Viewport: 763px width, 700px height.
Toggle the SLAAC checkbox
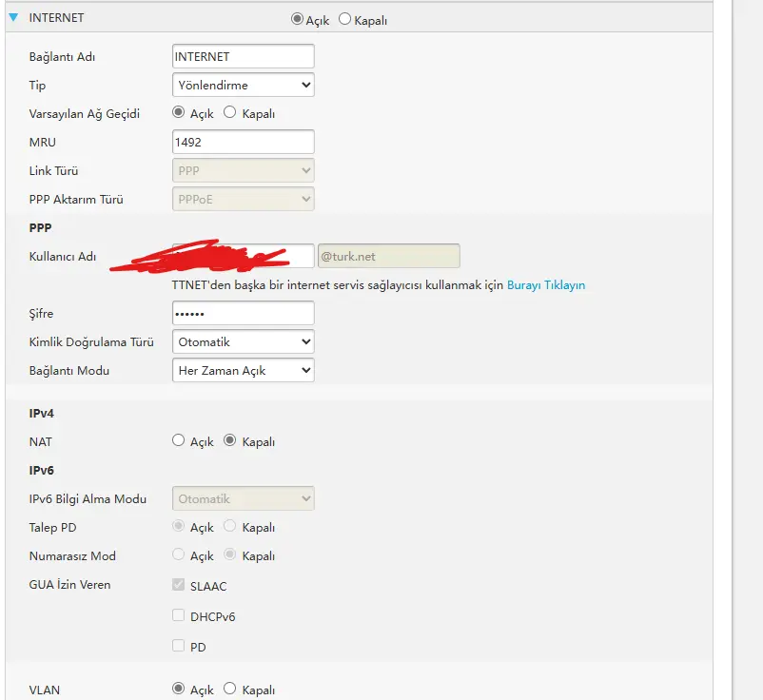pyautogui.click(x=179, y=585)
